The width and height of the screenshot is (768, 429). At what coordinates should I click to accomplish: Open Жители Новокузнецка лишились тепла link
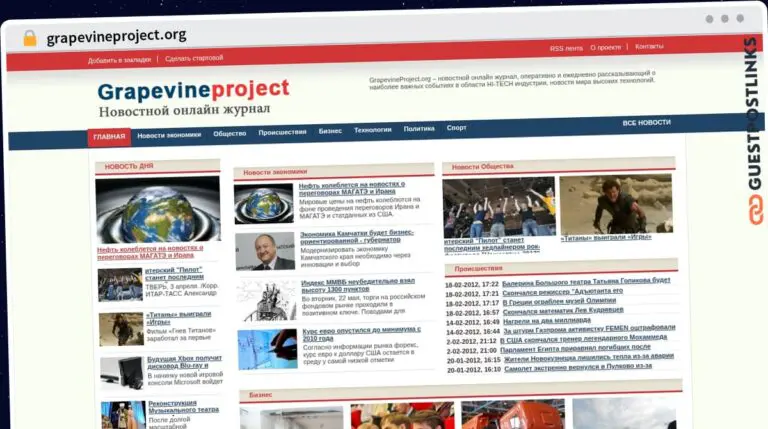click(x=589, y=358)
